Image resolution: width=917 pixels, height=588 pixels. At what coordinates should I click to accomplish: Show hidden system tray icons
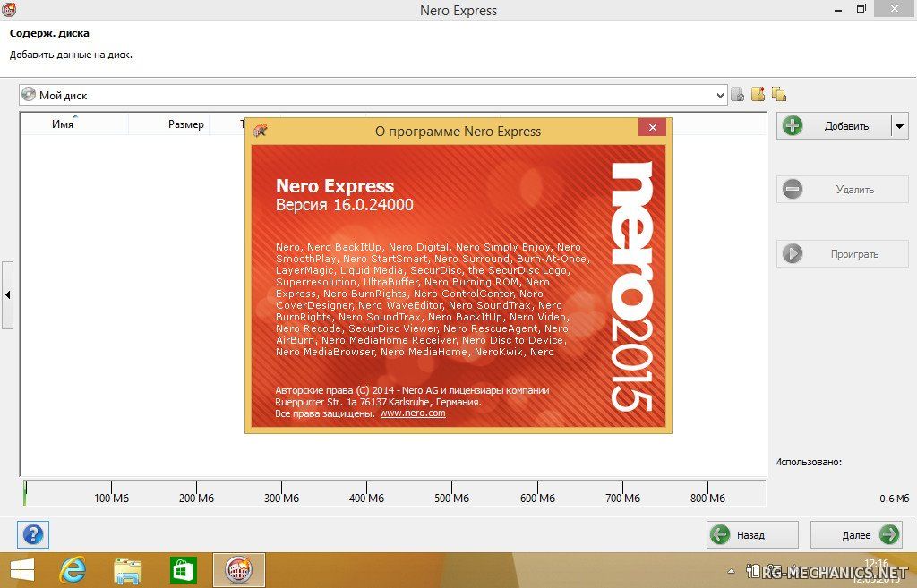pyautogui.click(x=731, y=571)
